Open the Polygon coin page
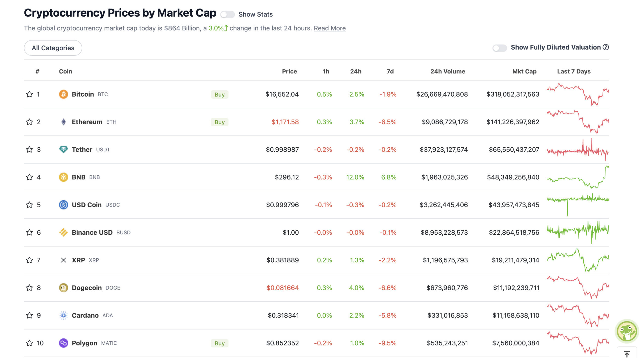644x358 pixels. click(85, 343)
